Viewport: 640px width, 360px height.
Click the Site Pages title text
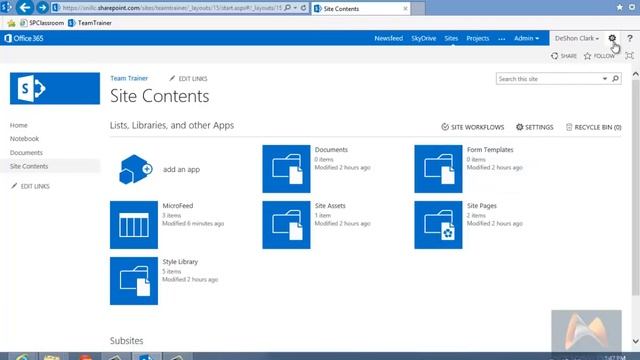(x=482, y=206)
